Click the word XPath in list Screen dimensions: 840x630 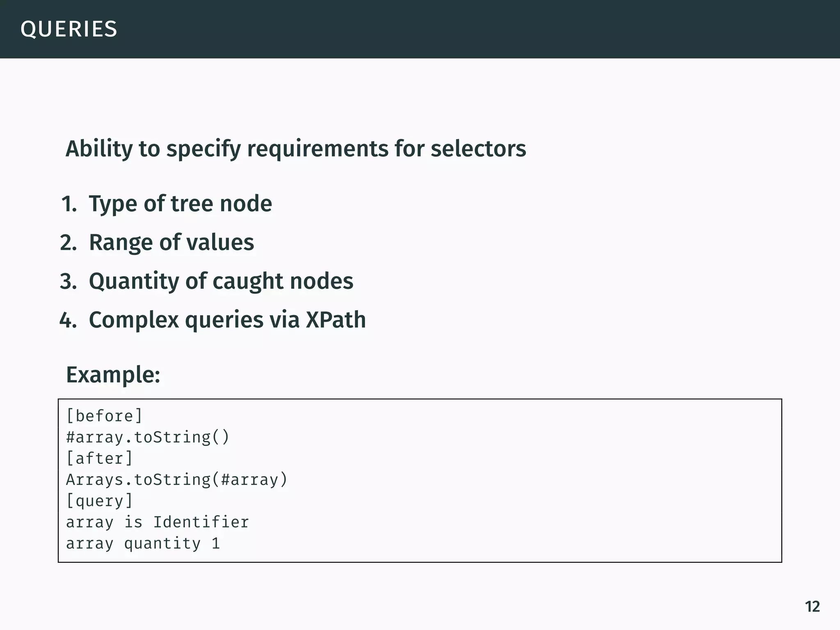click(x=336, y=320)
